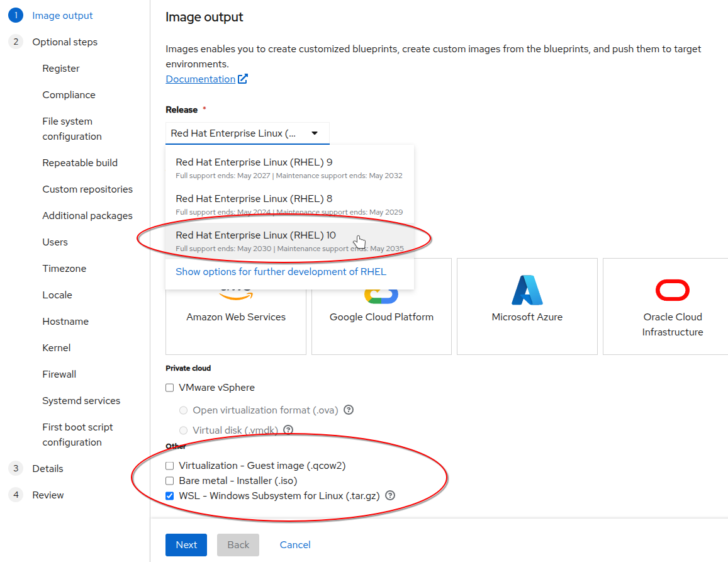Show options for further development of RHEL

pos(281,272)
